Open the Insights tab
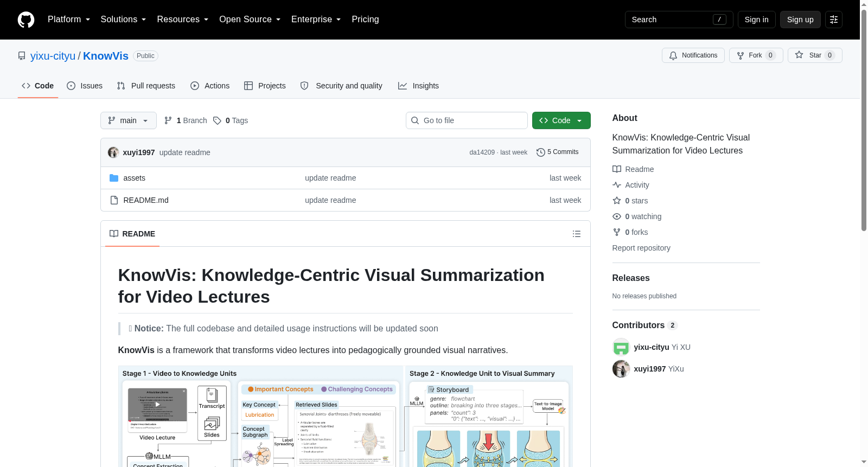 pos(418,86)
